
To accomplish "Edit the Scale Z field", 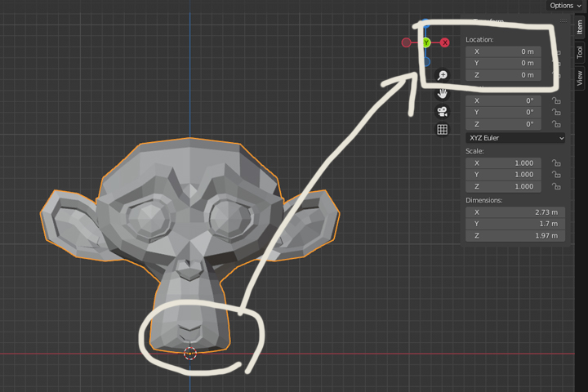I will coord(503,186).
